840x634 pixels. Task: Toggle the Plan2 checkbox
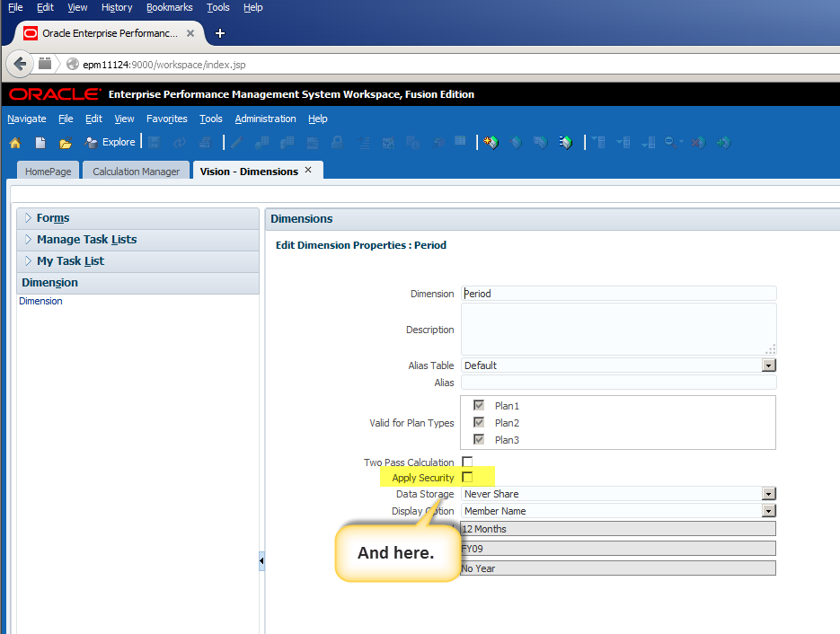click(x=479, y=422)
